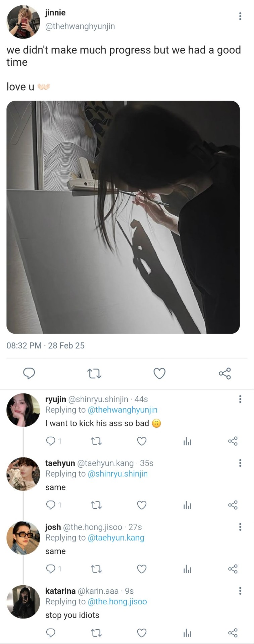Open @thehwanghyunjin mention link in ryujin's reply
The image size is (254, 644).
(122, 410)
